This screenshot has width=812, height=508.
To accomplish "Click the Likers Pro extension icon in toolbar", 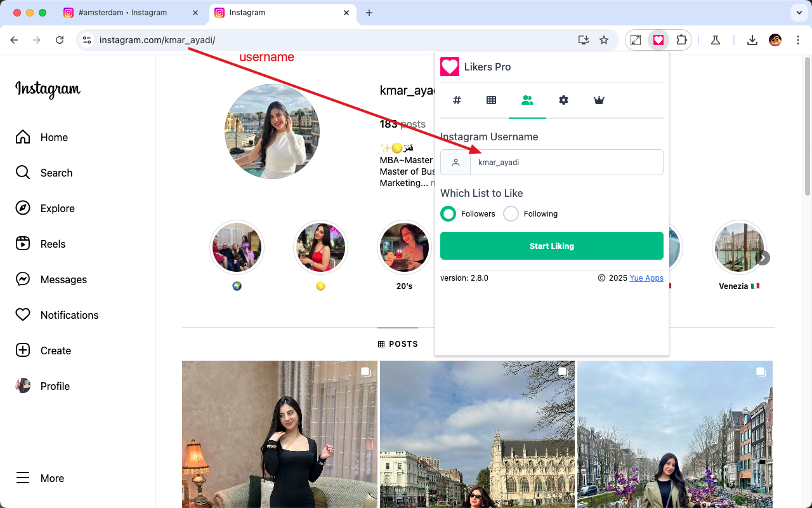I will [658, 39].
